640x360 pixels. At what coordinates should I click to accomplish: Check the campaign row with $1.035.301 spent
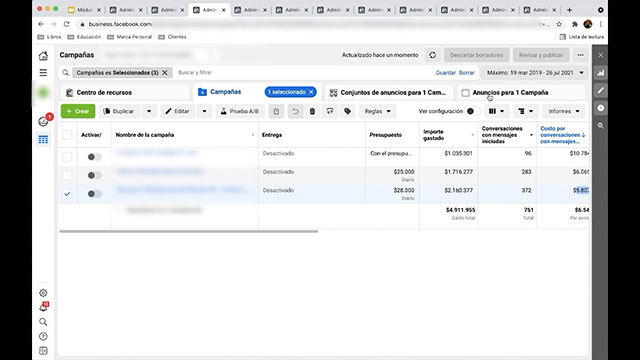[x=67, y=157]
